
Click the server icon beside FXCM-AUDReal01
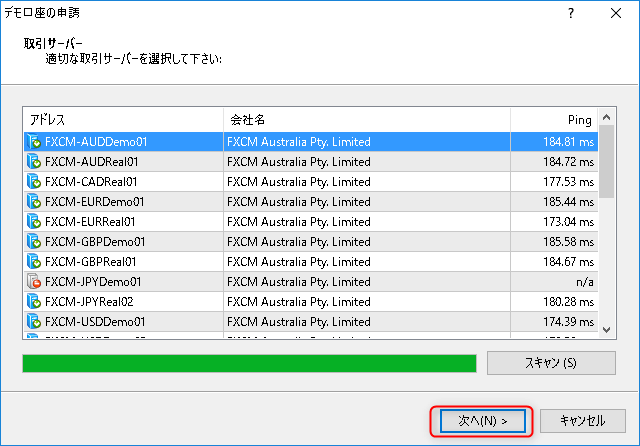pyautogui.click(x=34, y=162)
